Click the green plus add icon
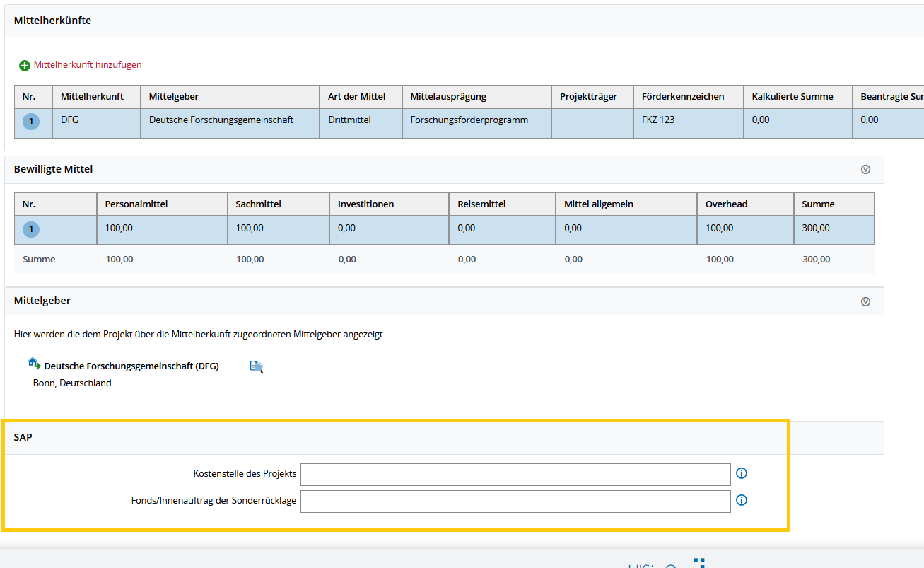 pos(25,65)
